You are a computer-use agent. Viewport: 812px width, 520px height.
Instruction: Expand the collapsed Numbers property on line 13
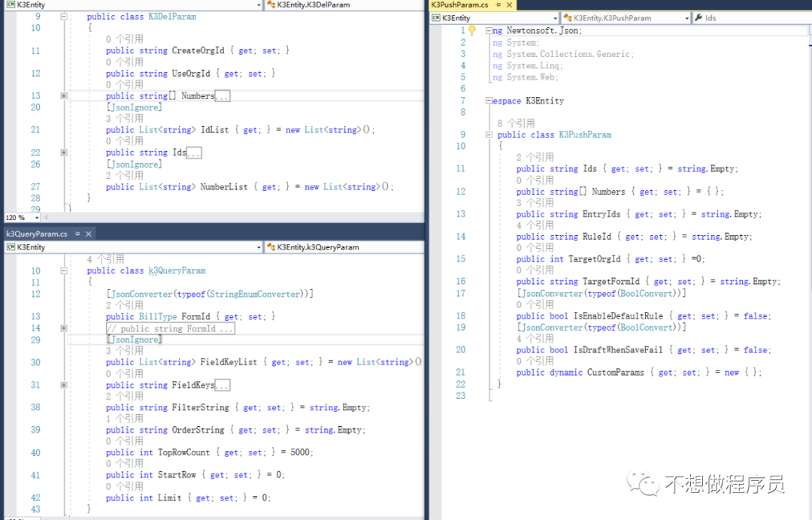64,95
